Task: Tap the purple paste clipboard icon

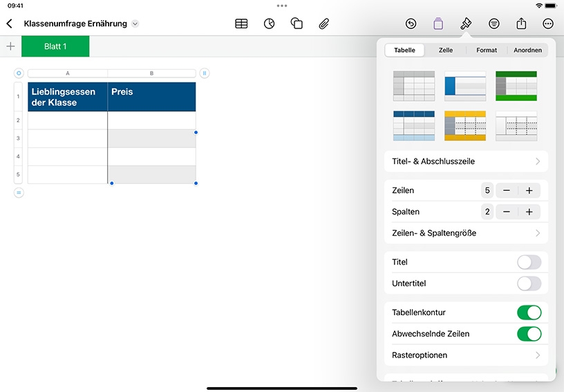Action: 438,24
